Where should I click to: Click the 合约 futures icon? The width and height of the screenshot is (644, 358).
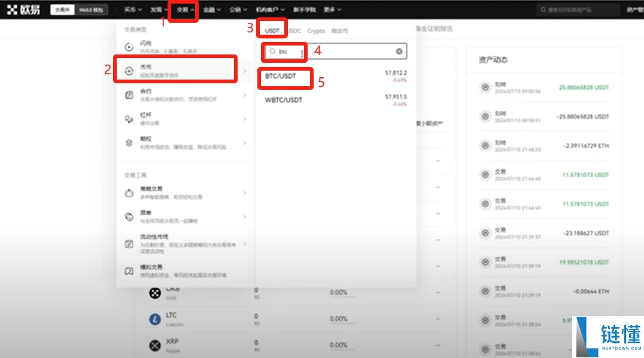[x=129, y=95]
